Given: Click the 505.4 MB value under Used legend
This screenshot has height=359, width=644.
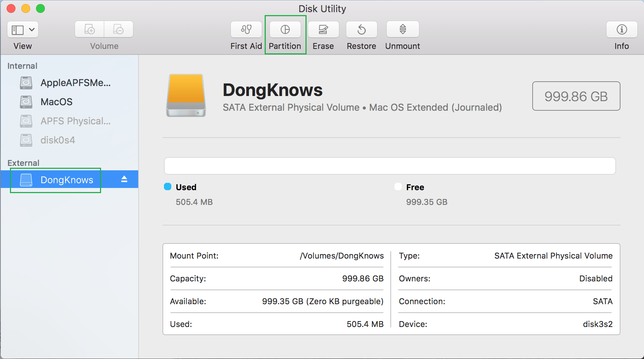Looking at the screenshot, I should (194, 202).
